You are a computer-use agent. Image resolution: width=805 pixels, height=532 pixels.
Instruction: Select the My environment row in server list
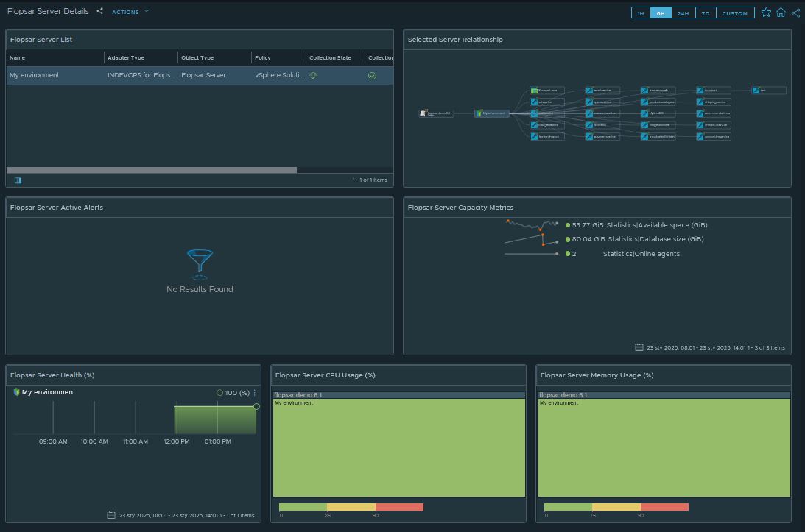pyautogui.click(x=200, y=75)
